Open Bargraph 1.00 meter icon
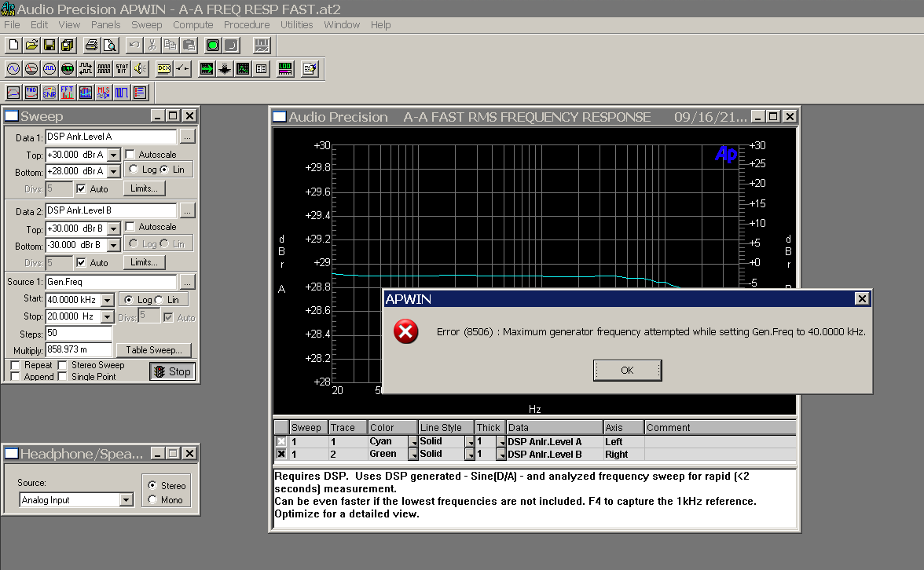The image size is (924, 570). pos(285,69)
